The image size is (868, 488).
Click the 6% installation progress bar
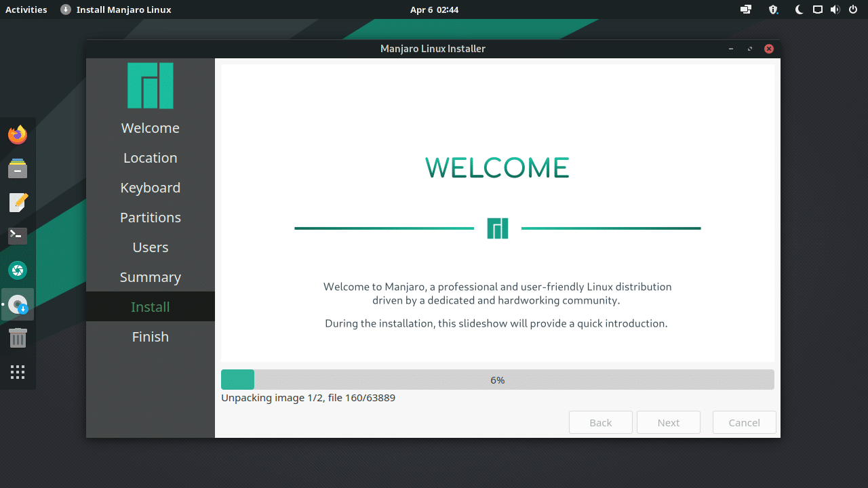point(497,380)
